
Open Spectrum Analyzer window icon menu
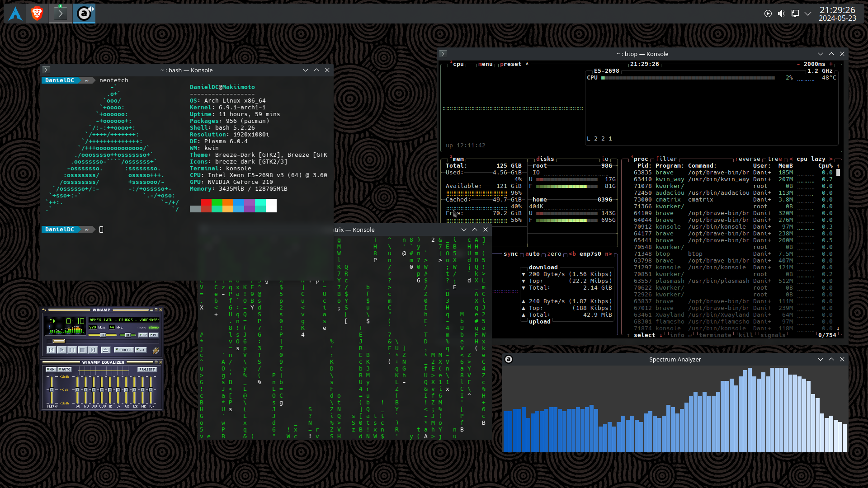(x=509, y=359)
